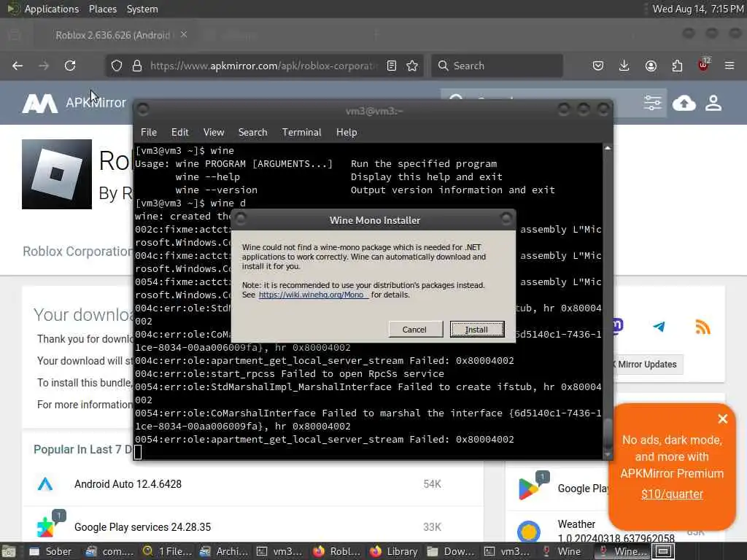Click the Android Auto app icon
The image size is (747, 560).
[x=45, y=484]
